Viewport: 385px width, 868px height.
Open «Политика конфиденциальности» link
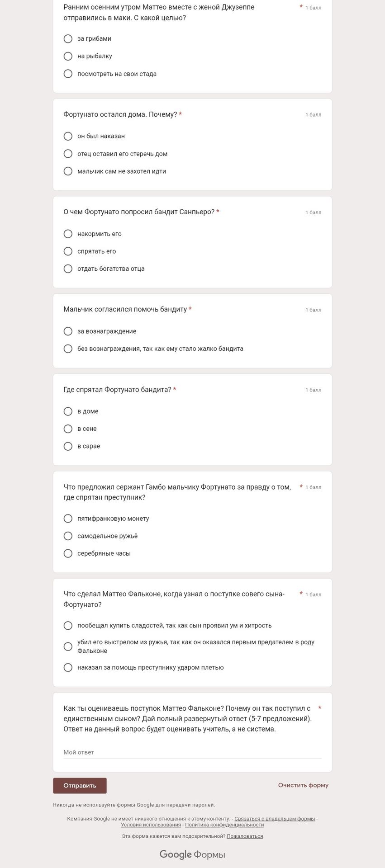pyautogui.click(x=224, y=825)
